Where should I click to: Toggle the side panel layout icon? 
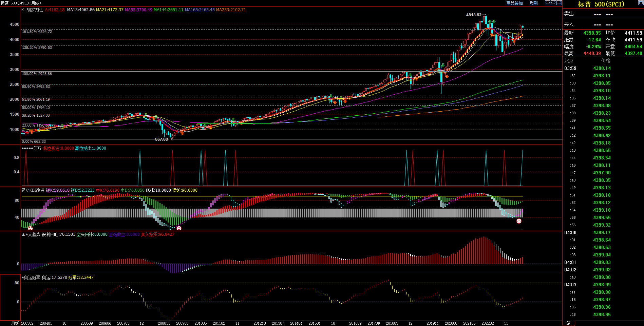(559, 3)
